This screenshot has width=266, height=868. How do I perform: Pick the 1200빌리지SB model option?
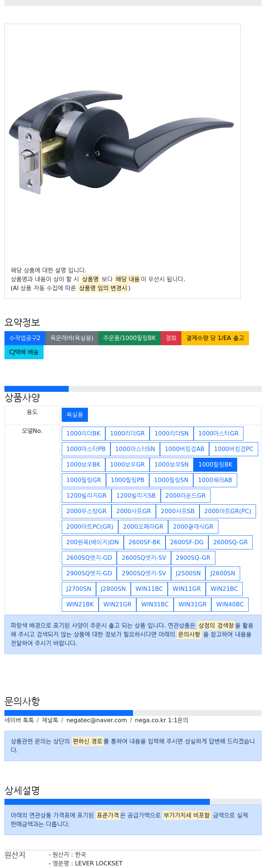[136, 496]
